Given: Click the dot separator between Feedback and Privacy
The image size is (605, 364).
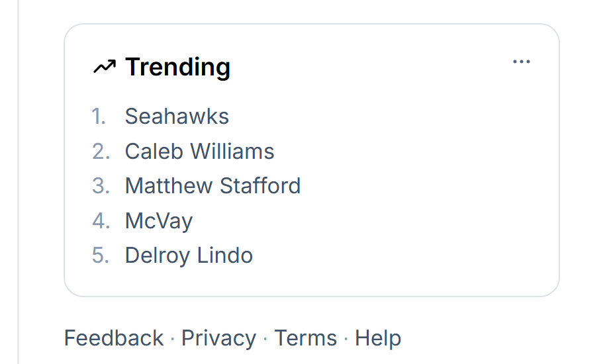Looking at the screenshot, I should [x=173, y=339].
